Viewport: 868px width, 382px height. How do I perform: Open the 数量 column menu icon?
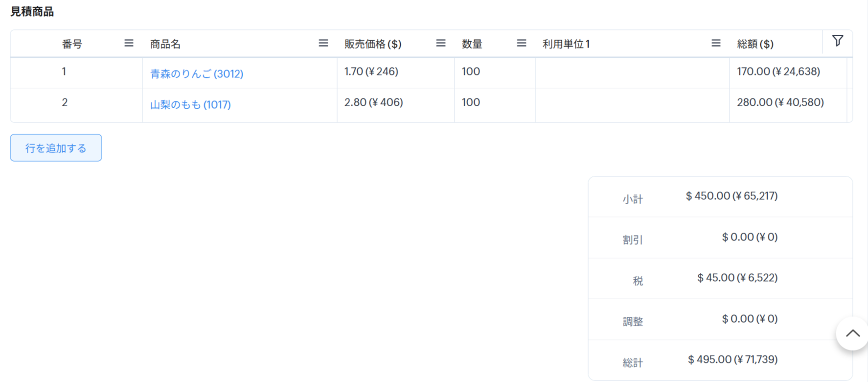(x=522, y=44)
